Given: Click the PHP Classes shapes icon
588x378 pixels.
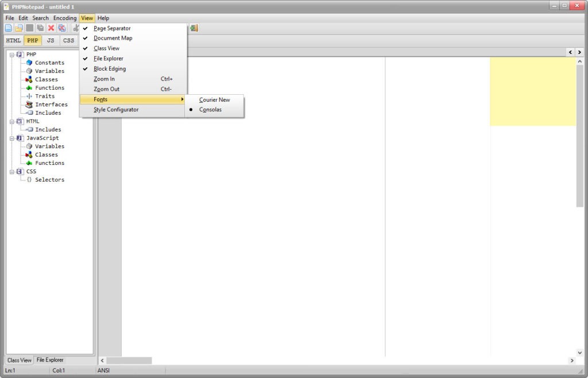Looking at the screenshot, I should (x=29, y=79).
